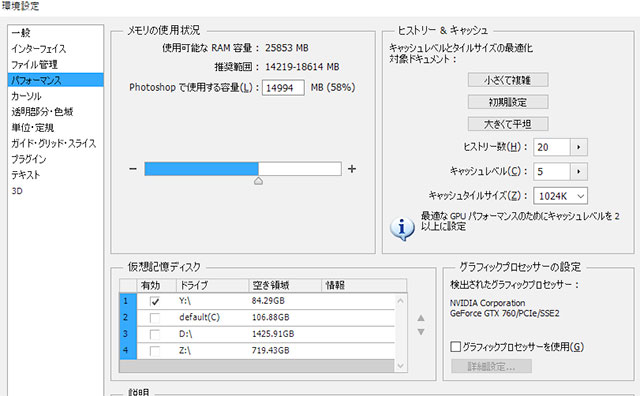640x396 pixels.
Task: Click the キャッシュレベル value field
Action: [x=551, y=171]
